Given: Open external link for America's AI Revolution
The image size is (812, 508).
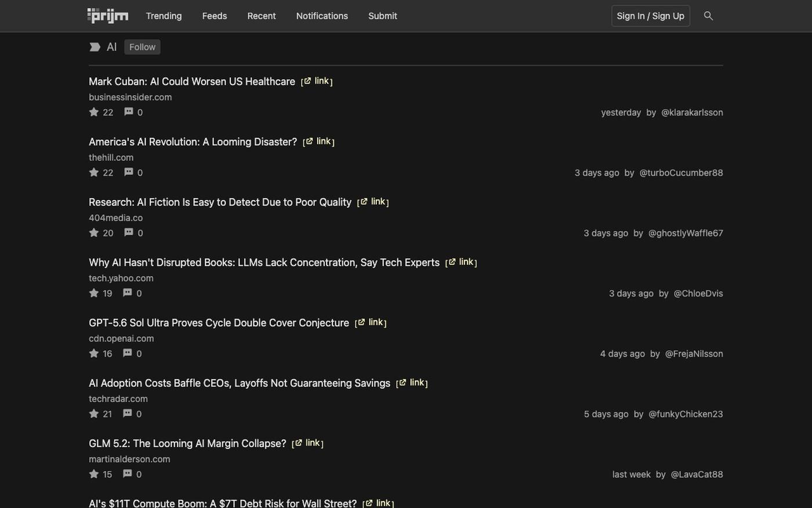Looking at the screenshot, I should (x=318, y=142).
